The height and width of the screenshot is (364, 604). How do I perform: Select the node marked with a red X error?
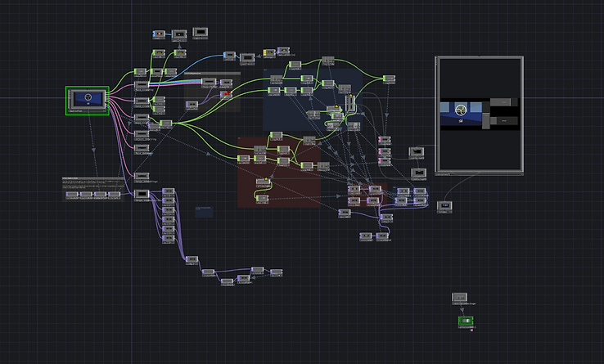coord(226,94)
